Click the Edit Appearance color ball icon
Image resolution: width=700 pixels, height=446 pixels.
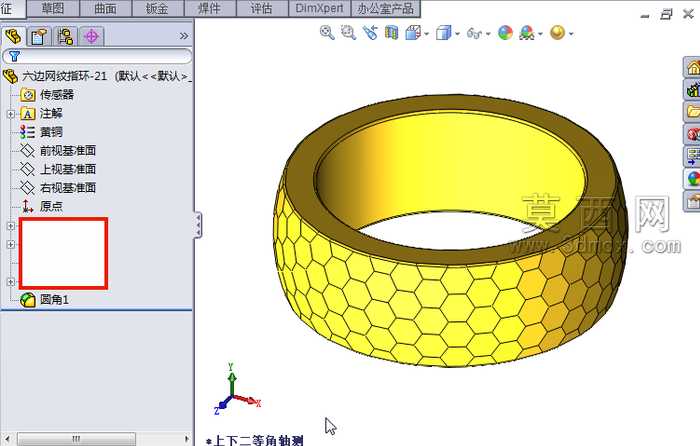tap(505, 33)
